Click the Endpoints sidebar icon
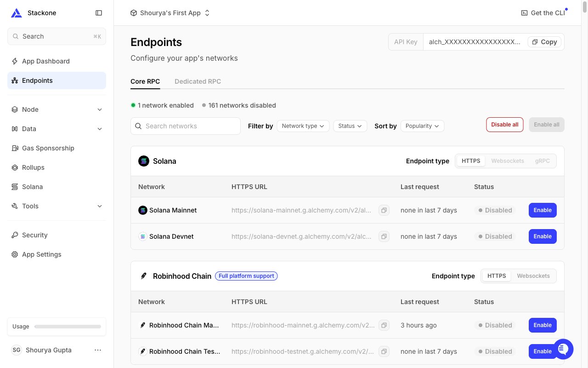Viewport: 588px width, 368px height. point(15,80)
